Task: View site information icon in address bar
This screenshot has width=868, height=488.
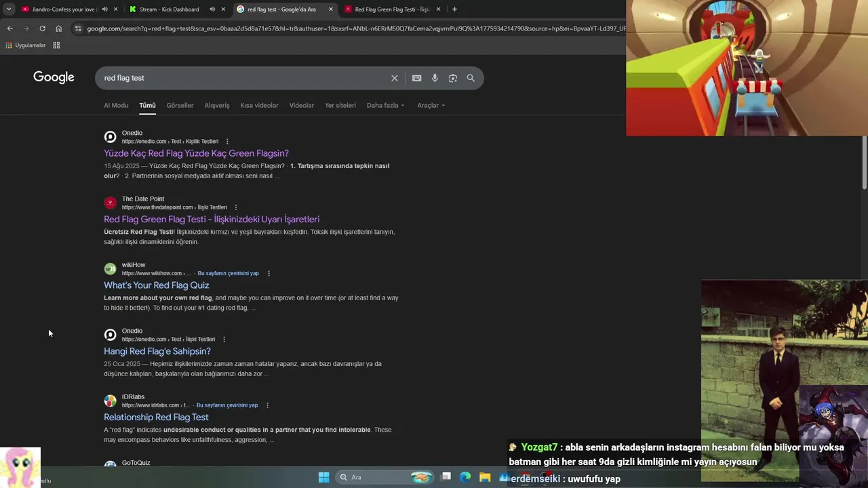Action: pyautogui.click(x=78, y=28)
